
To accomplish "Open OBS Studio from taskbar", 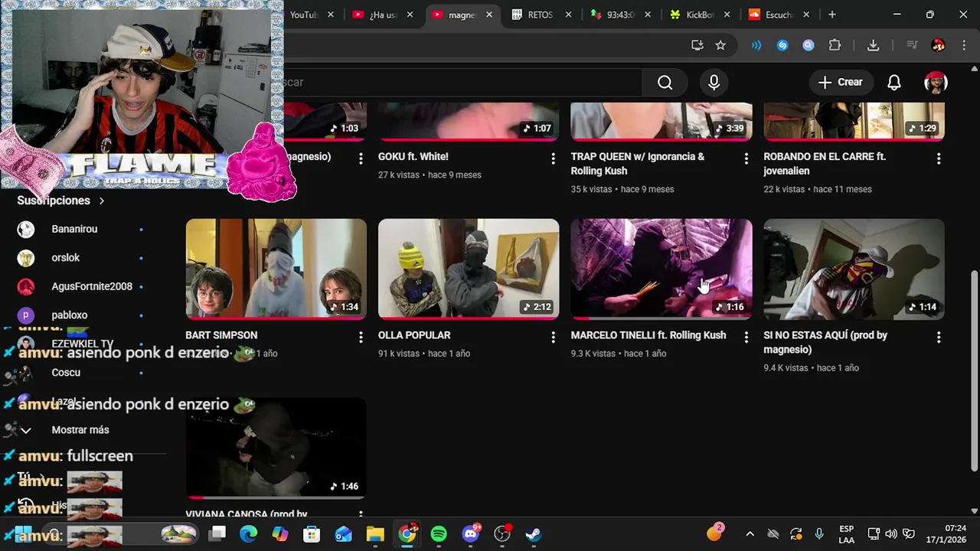I will point(502,533).
